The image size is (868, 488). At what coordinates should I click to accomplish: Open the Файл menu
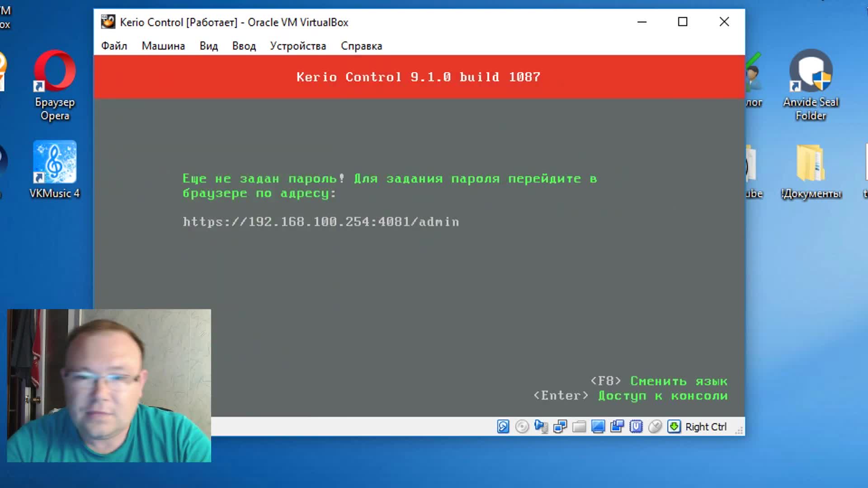[x=114, y=46]
